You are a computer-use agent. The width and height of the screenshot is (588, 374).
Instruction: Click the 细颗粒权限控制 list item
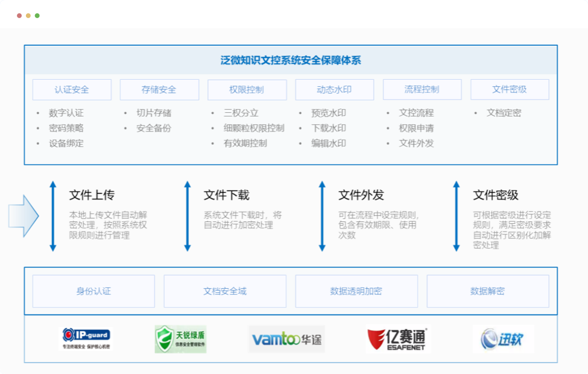[x=254, y=128]
